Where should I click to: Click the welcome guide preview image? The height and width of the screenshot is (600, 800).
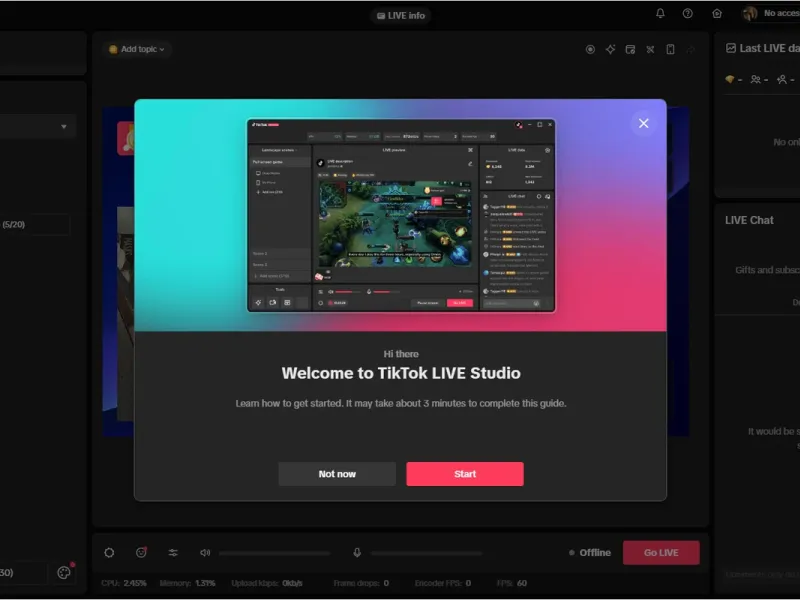[401, 215]
